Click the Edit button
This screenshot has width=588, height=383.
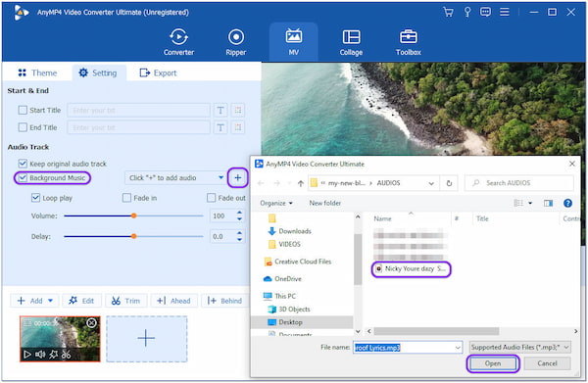click(81, 301)
